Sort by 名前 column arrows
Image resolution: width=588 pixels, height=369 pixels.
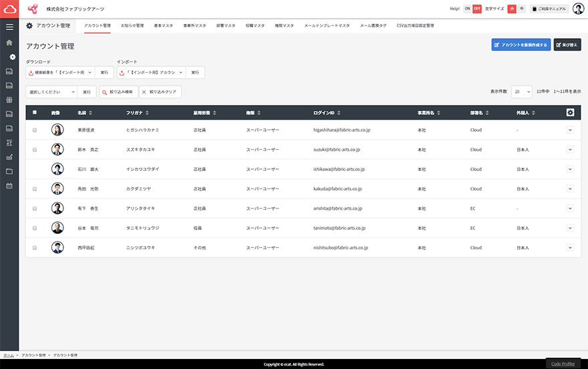click(x=90, y=113)
